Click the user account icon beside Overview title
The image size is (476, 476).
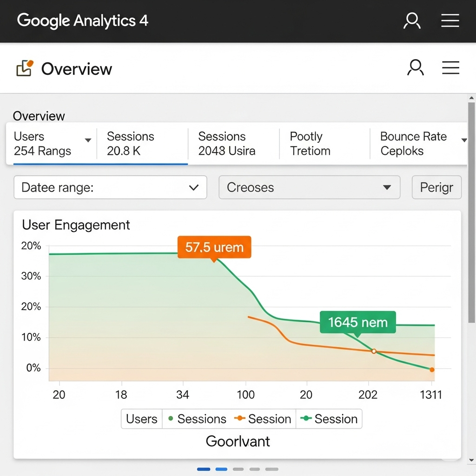(x=415, y=68)
